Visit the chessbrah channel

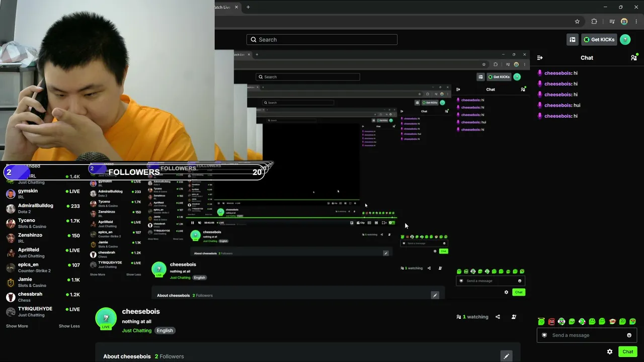point(43,297)
